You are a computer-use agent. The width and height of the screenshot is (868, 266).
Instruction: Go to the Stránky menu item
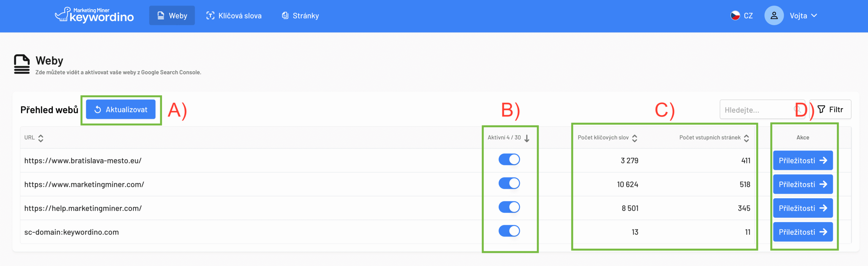(x=300, y=16)
